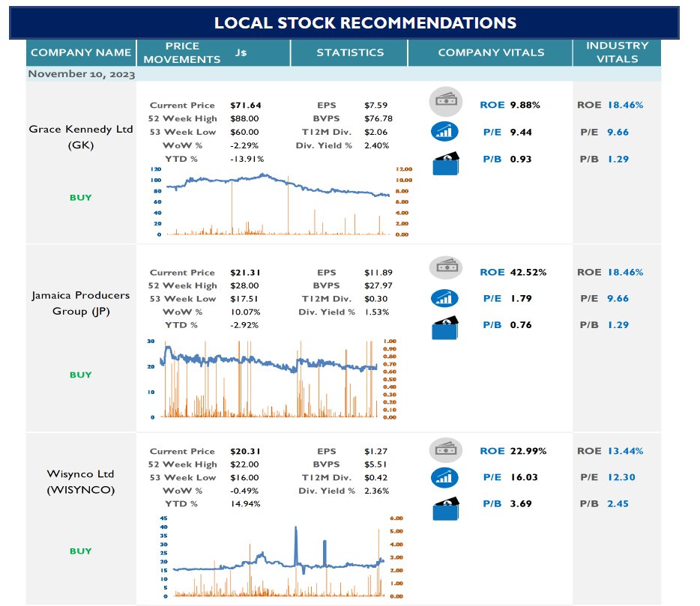This screenshot has height=606, width=700.
Task: Click the ROE cash icon in Grace Kennedy row
Action: pyautogui.click(x=445, y=101)
